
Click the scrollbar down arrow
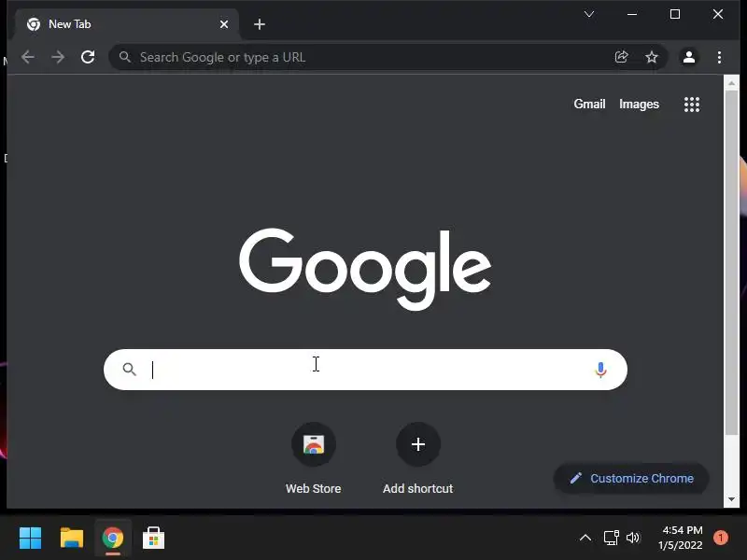(731, 499)
